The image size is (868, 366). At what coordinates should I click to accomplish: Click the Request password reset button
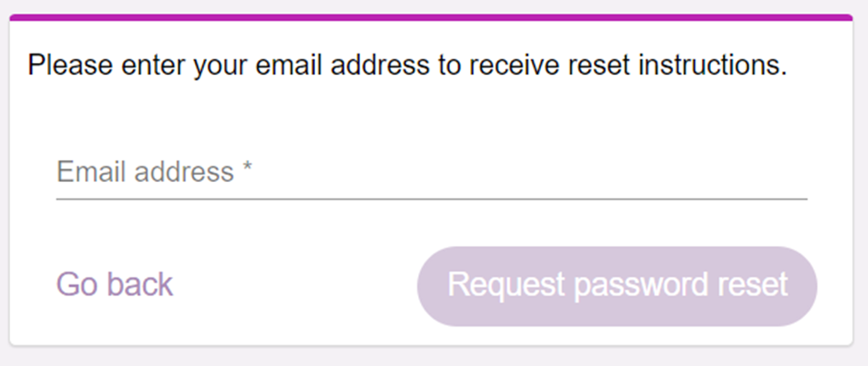617,287
